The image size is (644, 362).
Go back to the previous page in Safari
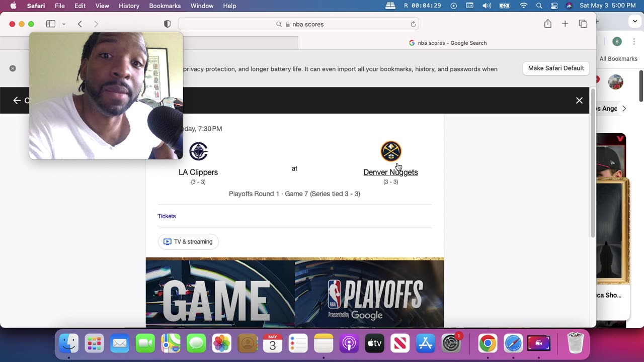coord(79,24)
